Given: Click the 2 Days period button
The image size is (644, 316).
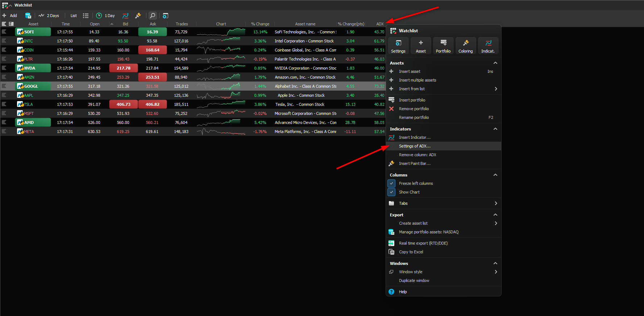Looking at the screenshot, I should [49, 16].
